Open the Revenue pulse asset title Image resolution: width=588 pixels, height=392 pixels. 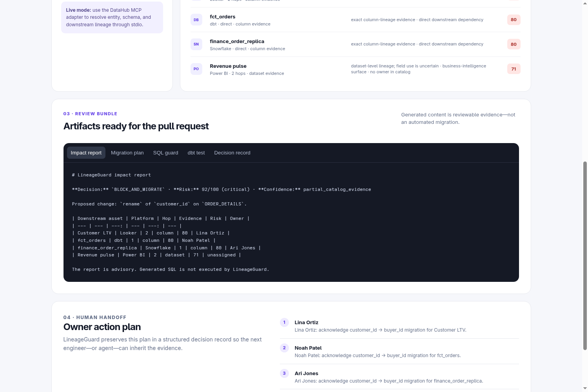coord(228,66)
